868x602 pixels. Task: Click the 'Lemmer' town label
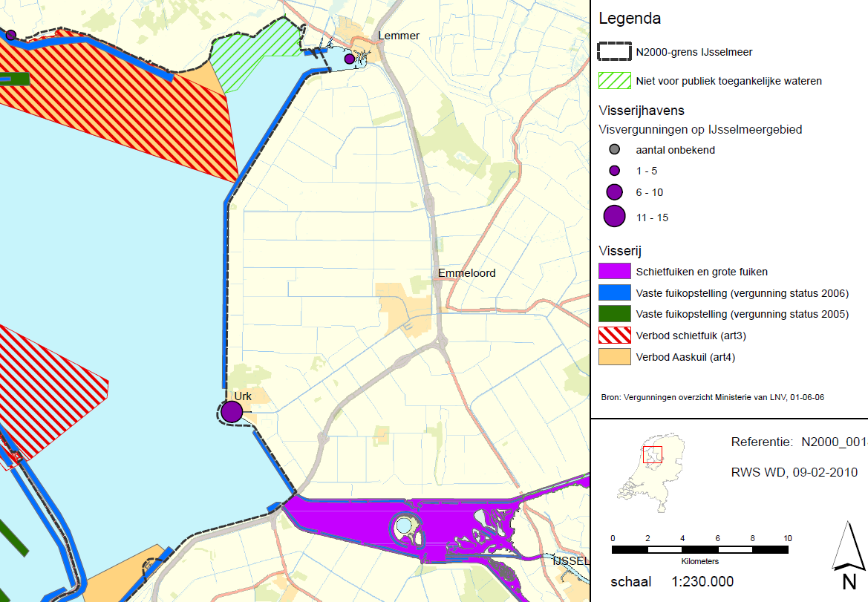click(399, 36)
